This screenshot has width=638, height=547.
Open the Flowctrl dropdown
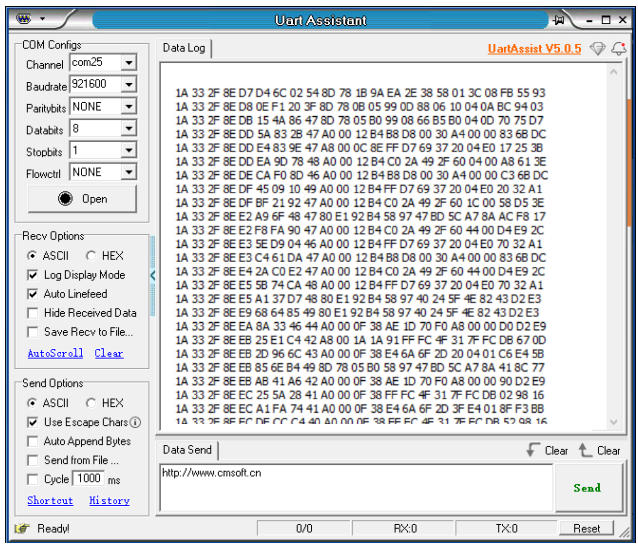[x=129, y=172]
